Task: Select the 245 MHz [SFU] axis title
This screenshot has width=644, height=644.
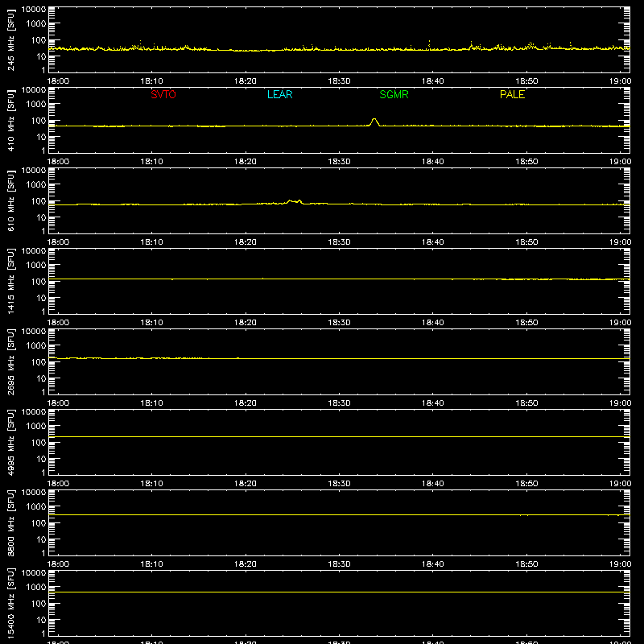Action: pos(11,39)
